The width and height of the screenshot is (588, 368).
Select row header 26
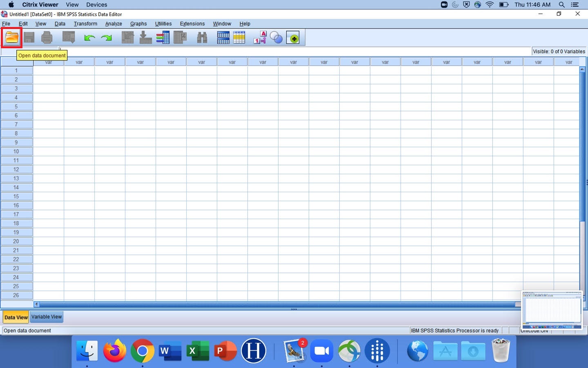[16, 295]
